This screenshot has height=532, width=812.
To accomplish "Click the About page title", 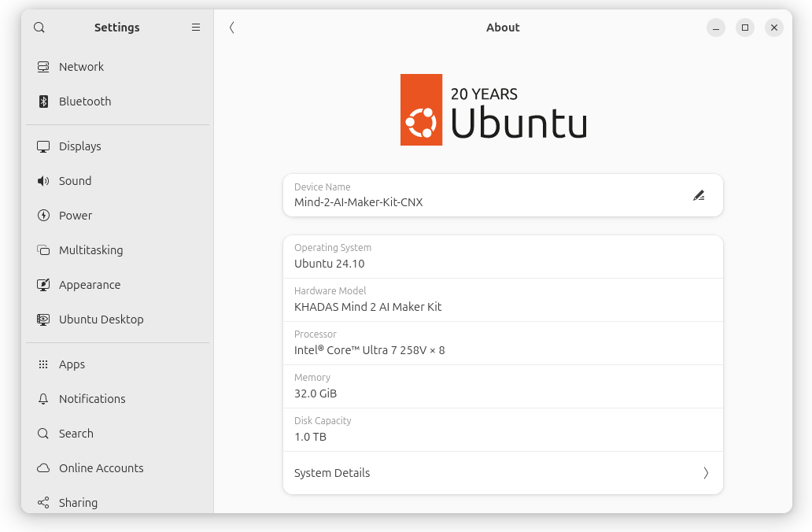I will coord(503,28).
